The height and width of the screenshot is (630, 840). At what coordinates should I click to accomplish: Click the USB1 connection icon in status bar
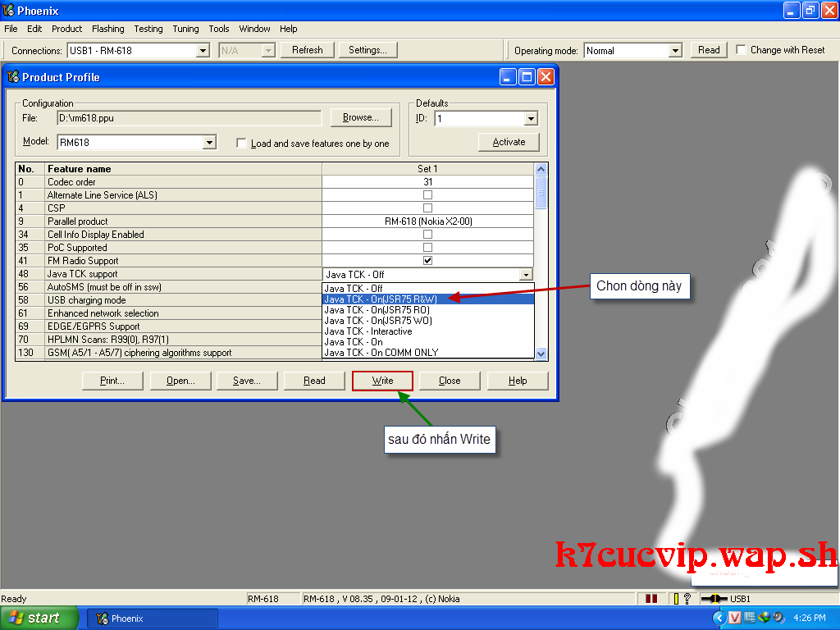click(x=714, y=599)
